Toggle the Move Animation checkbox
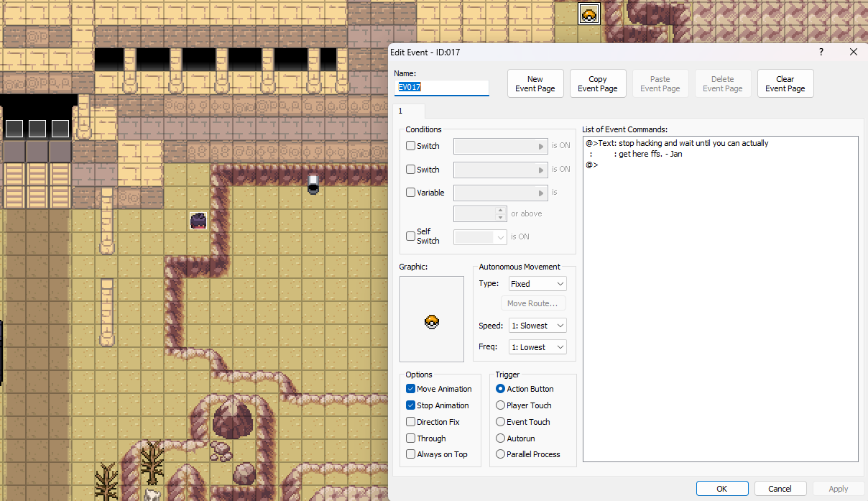Screen dimensions: 868x501 click(x=411, y=389)
